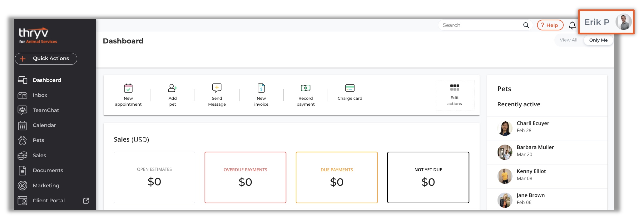This screenshot has width=644, height=222.
Task: Go to Inbox menu item
Action: coord(40,95)
